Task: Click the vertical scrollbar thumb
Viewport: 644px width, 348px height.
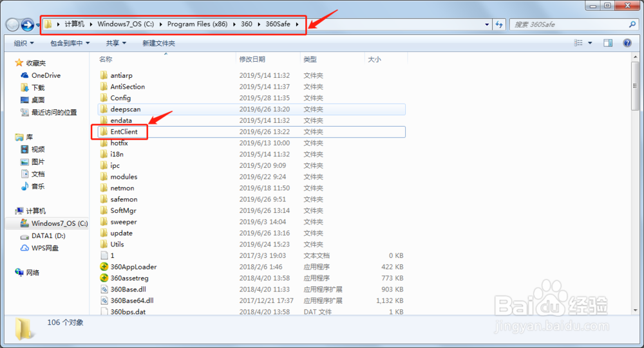Action: [636, 86]
